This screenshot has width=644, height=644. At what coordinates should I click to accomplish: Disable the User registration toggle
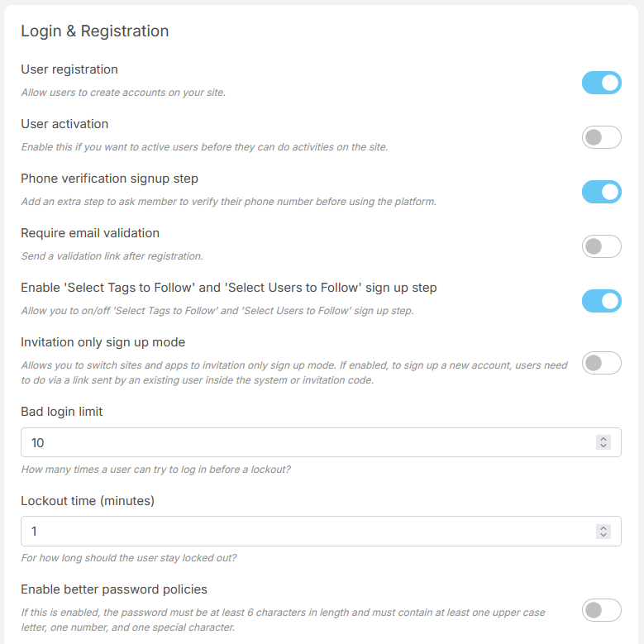click(x=601, y=83)
